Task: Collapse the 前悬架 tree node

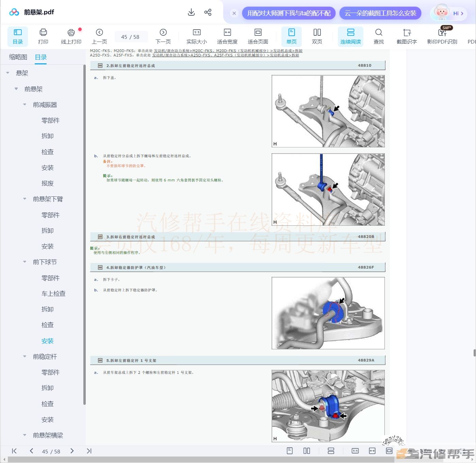Action: coord(16,89)
